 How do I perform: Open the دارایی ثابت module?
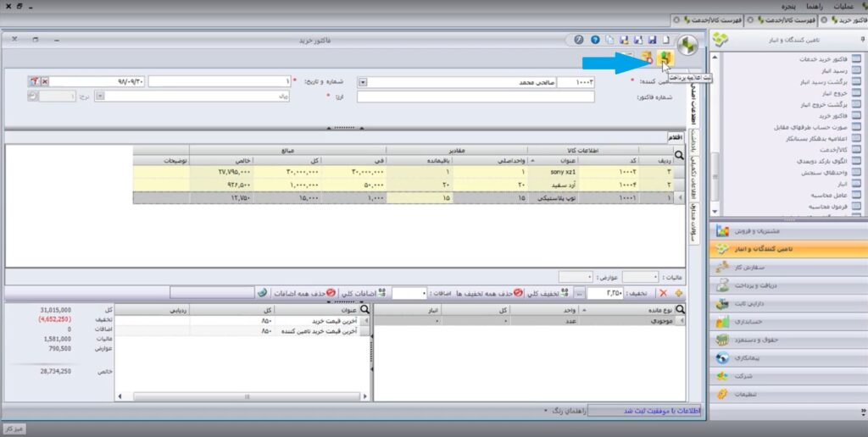(789, 304)
